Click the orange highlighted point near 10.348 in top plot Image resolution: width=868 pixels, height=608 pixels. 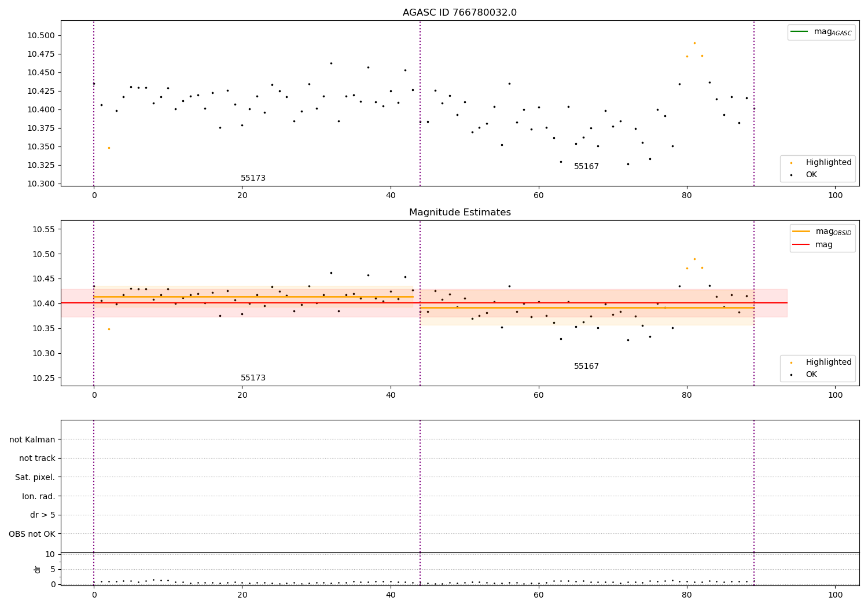pyautogui.click(x=109, y=148)
